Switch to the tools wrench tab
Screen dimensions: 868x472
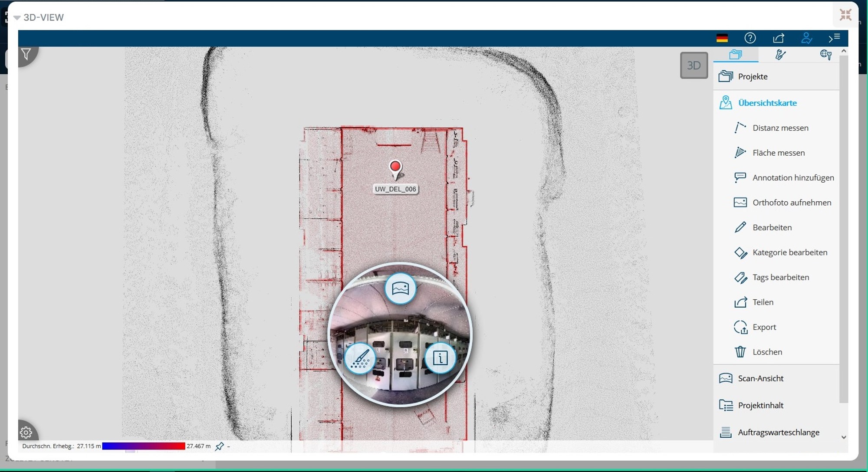coord(781,54)
